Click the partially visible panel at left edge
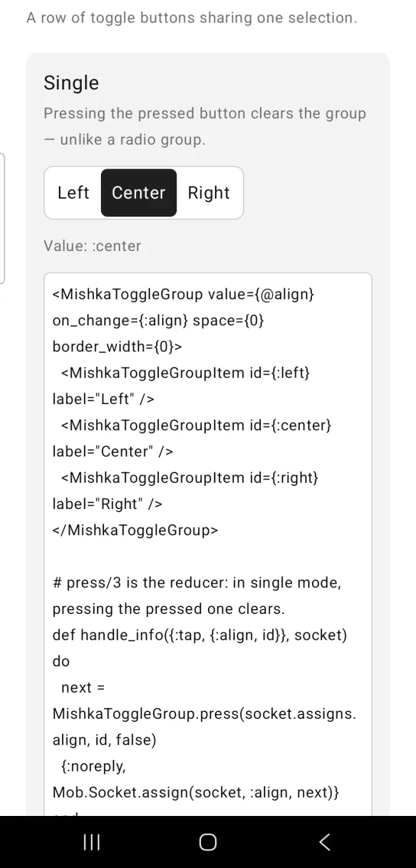The image size is (416, 868). click(2, 219)
